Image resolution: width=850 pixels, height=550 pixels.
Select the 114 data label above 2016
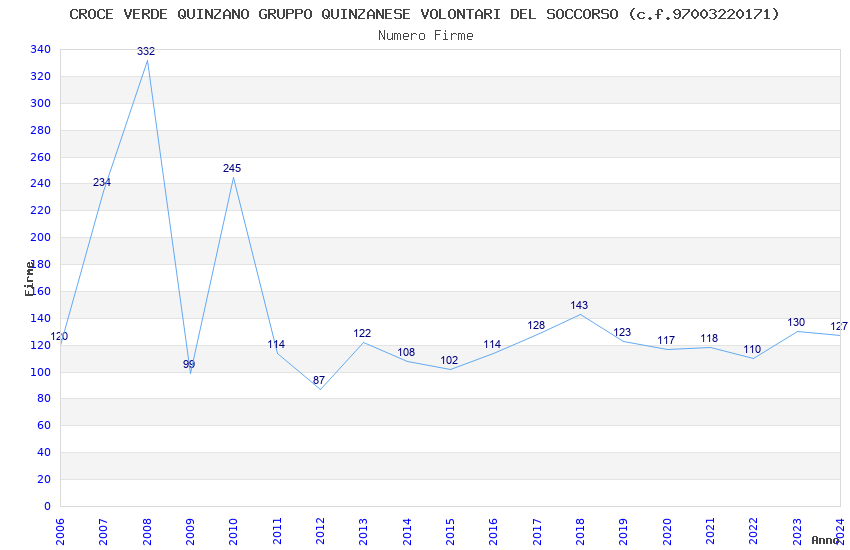492,344
